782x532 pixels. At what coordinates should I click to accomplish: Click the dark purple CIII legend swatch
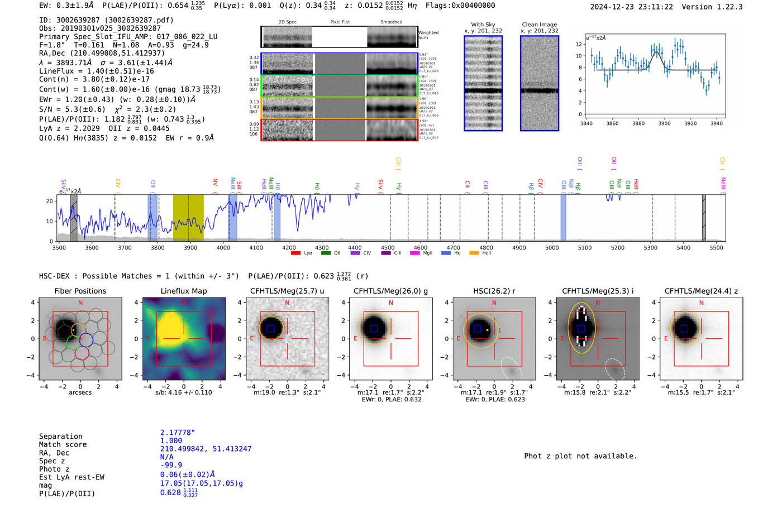(x=386, y=253)
